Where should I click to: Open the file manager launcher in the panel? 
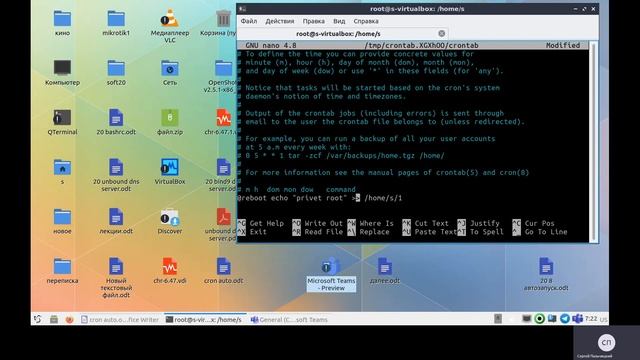click(54, 320)
